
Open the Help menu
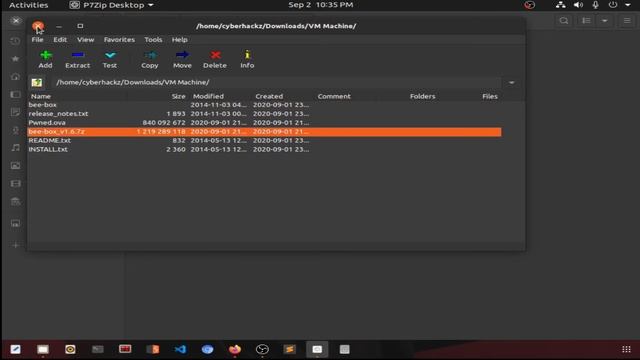coord(179,40)
